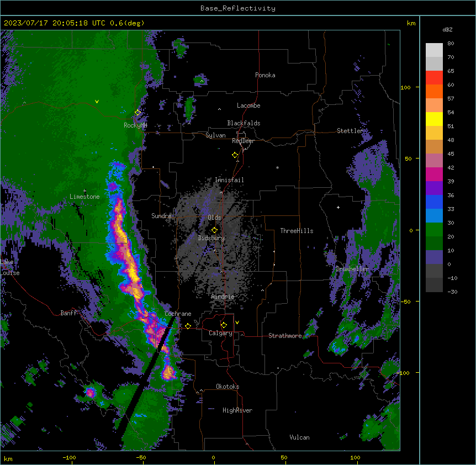Image resolution: width=476 pixels, height=465 pixels.
Task: Pick the yellow 51–54 dBZ legend swatch
Action: click(434, 119)
